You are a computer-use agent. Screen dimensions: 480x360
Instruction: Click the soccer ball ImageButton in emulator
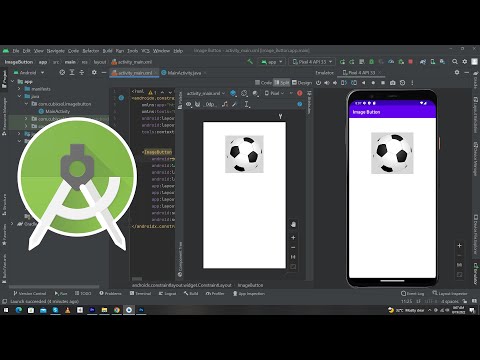(392, 153)
